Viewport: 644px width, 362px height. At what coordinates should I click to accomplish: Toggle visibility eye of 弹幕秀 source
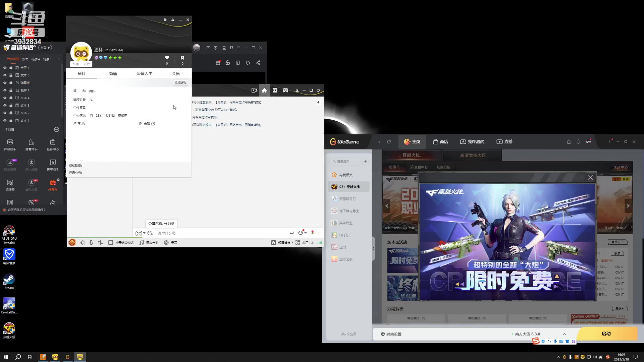tap(5, 83)
